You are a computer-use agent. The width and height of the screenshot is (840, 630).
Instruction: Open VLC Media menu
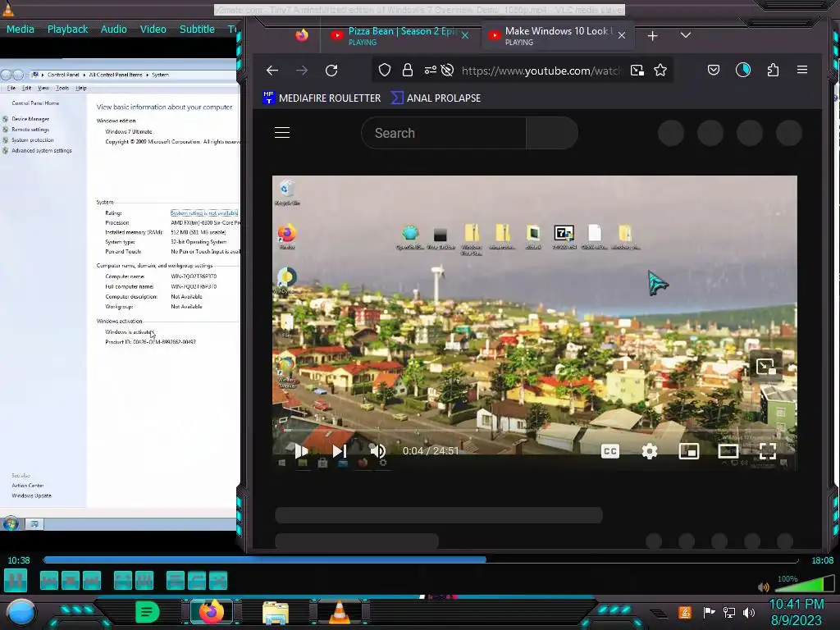21,29
